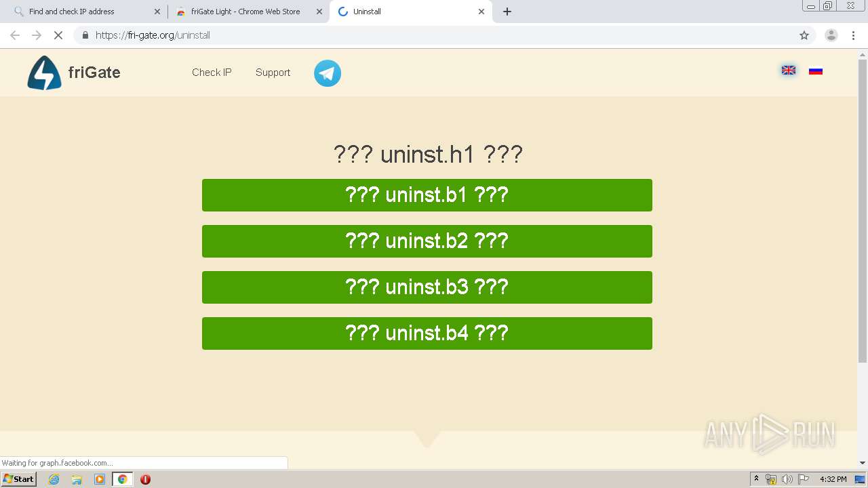Open a new browser tab

pyautogui.click(x=507, y=12)
